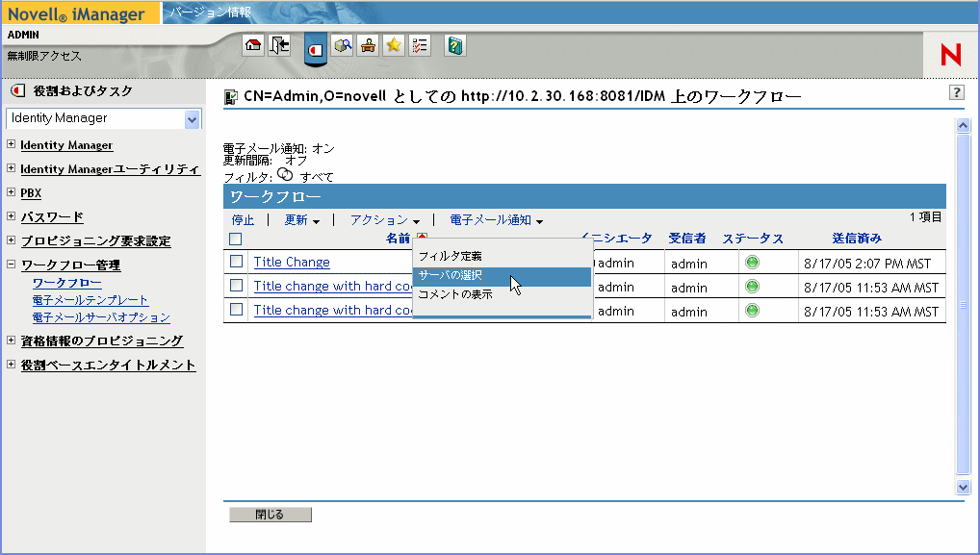This screenshot has height=555, width=980.
Task: Expand the PBX tree node
Action: pos(12,192)
